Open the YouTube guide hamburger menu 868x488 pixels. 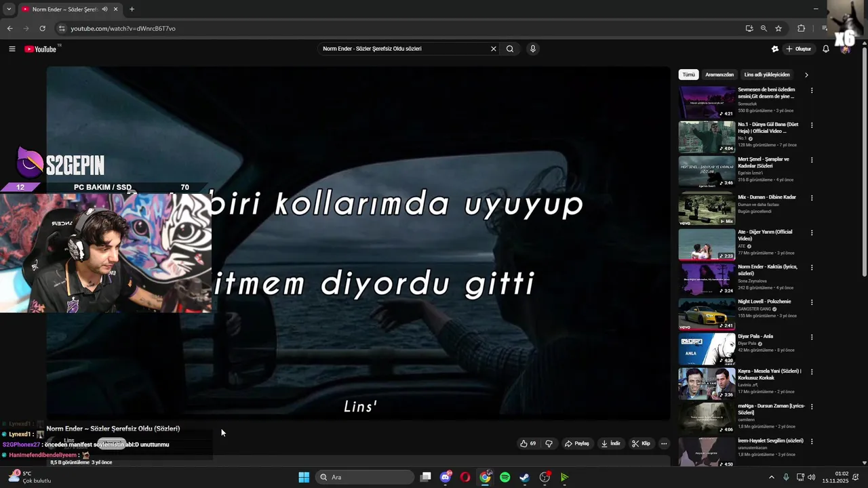(12, 49)
